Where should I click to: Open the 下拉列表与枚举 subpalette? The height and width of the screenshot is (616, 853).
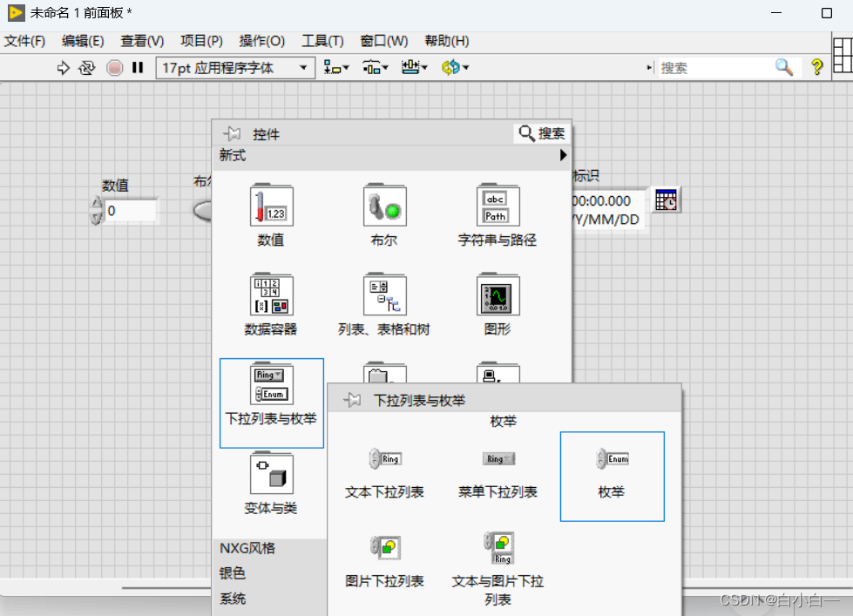(272, 403)
